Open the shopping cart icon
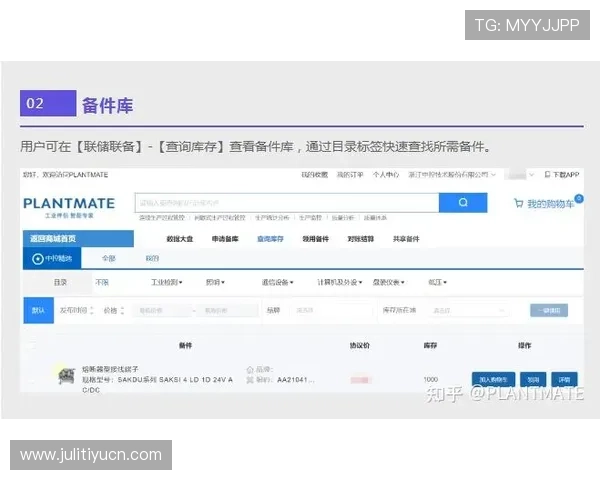 click(x=518, y=203)
